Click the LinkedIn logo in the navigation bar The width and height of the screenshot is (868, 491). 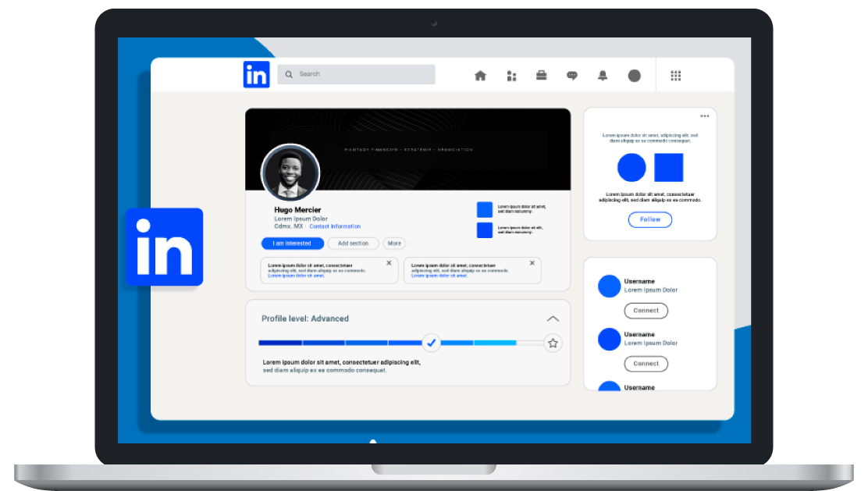pos(256,74)
